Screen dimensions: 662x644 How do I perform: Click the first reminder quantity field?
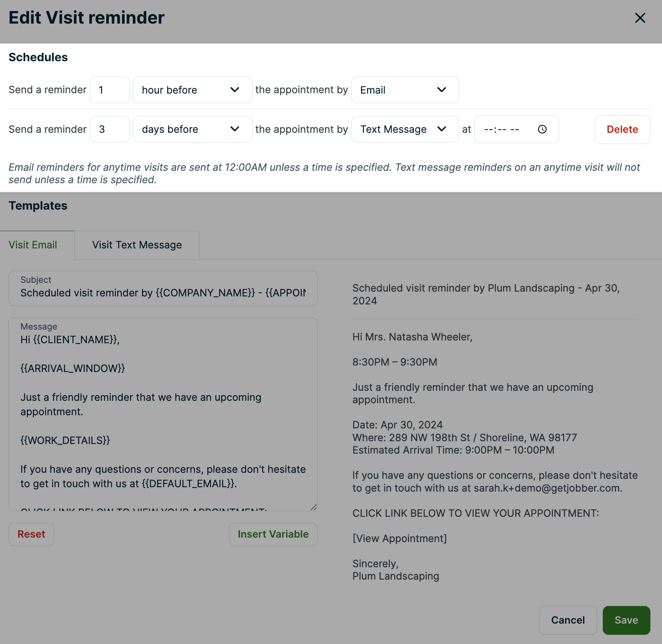pyautogui.click(x=110, y=90)
